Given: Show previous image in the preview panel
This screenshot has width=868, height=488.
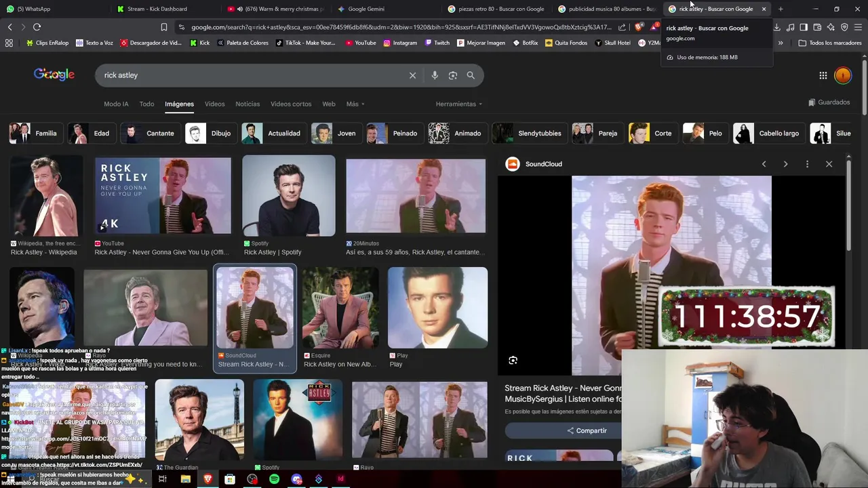Looking at the screenshot, I should pos(764,164).
